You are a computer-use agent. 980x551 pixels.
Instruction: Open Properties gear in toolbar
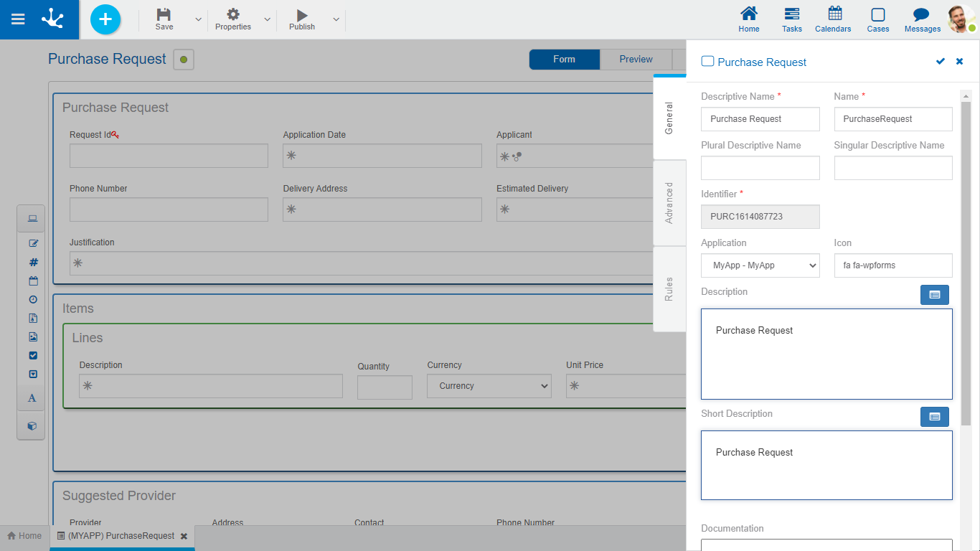pos(233,19)
